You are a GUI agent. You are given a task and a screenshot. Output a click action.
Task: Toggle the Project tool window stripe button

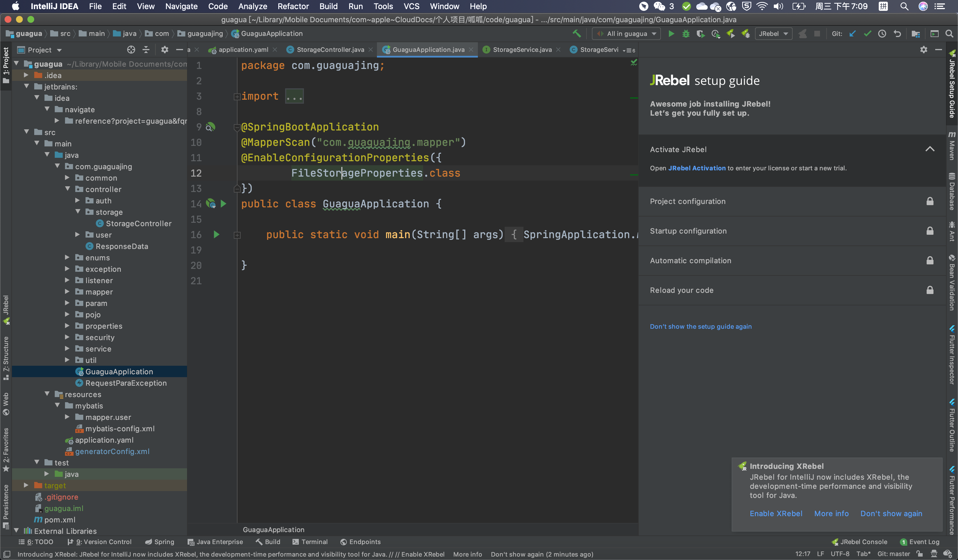[6, 65]
